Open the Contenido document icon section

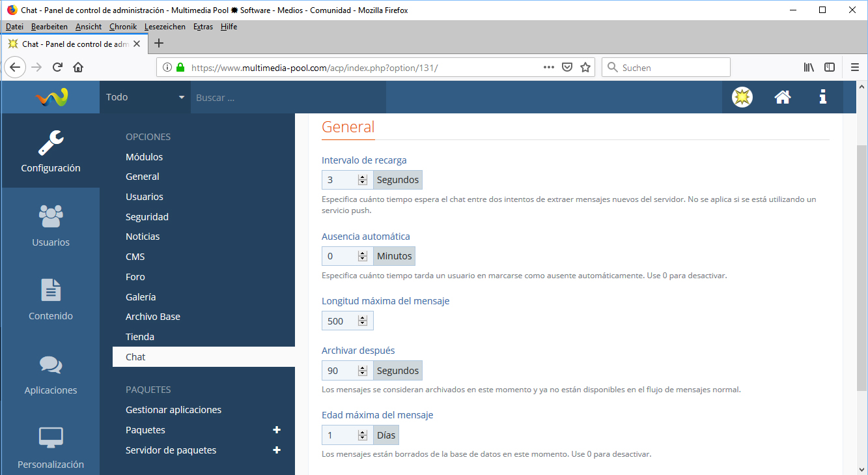[x=51, y=299]
